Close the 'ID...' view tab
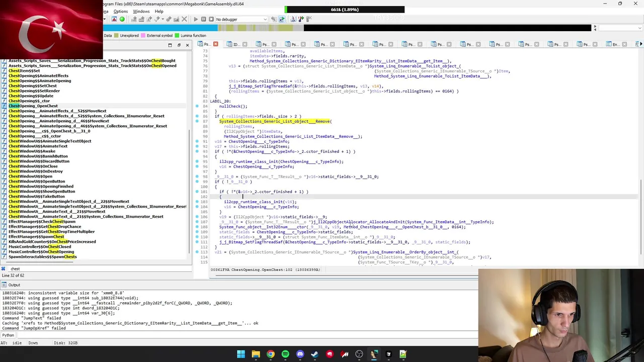Screen dimensions: 644x362 [245, 44]
